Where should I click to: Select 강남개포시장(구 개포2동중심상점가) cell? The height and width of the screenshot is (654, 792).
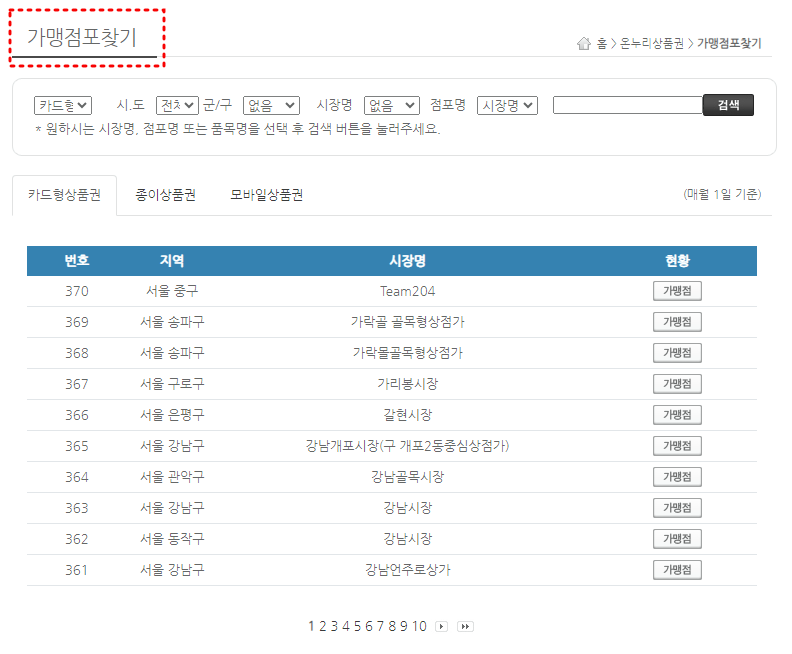pos(407,446)
